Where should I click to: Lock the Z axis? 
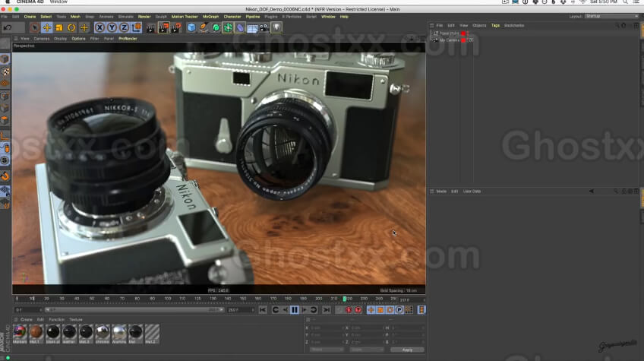[124, 27]
